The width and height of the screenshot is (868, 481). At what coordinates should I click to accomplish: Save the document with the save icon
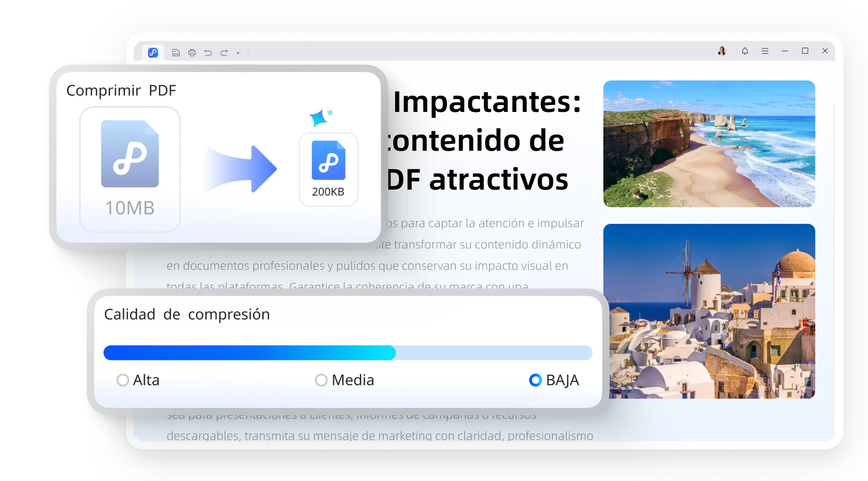(x=176, y=53)
